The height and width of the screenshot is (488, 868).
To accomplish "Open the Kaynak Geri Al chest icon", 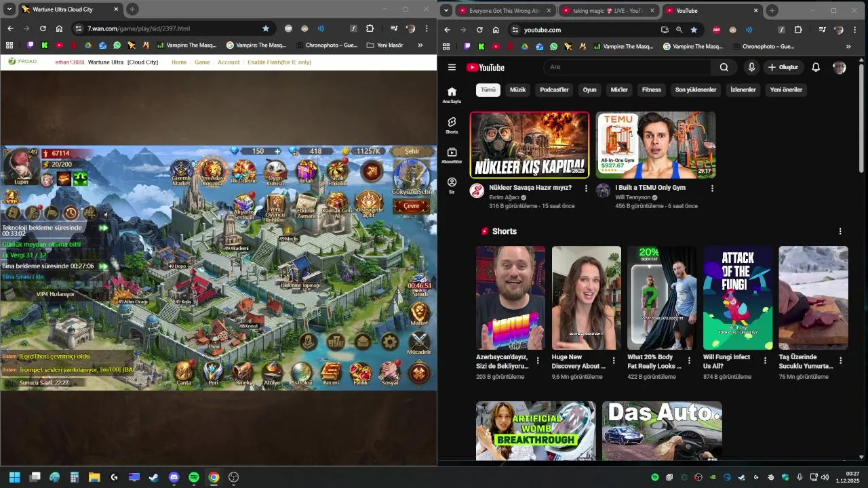I will click(x=337, y=204).
